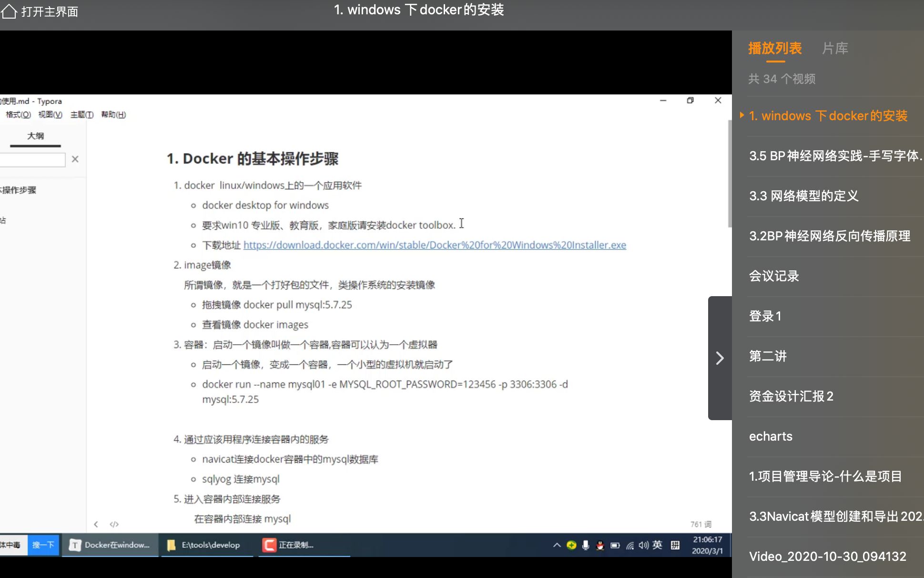Click the microphone icon in system tray
This screenshot has height=578, width=924.
pyautogui.click(x=586, y=545)
